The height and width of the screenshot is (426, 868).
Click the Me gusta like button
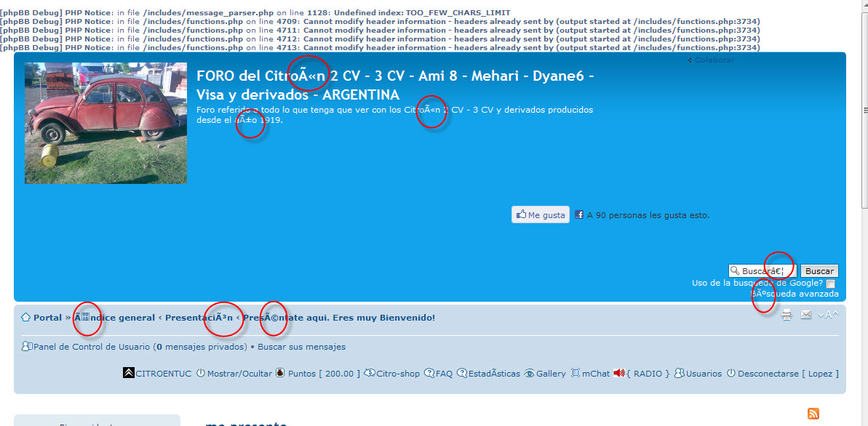(x=541, y=215)
